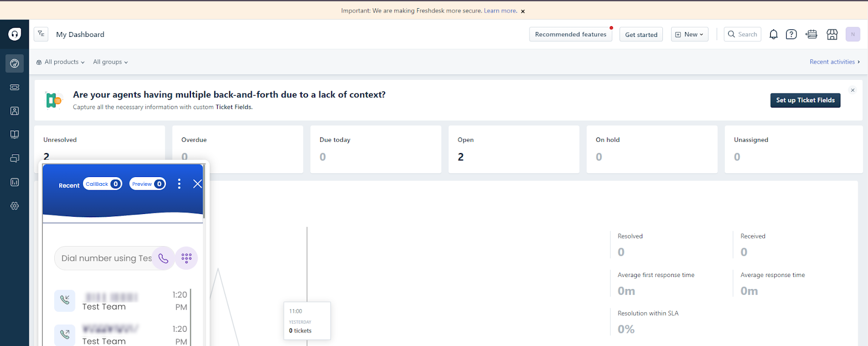
Task: Open the New dropdown button
Action: click(689, 34)
